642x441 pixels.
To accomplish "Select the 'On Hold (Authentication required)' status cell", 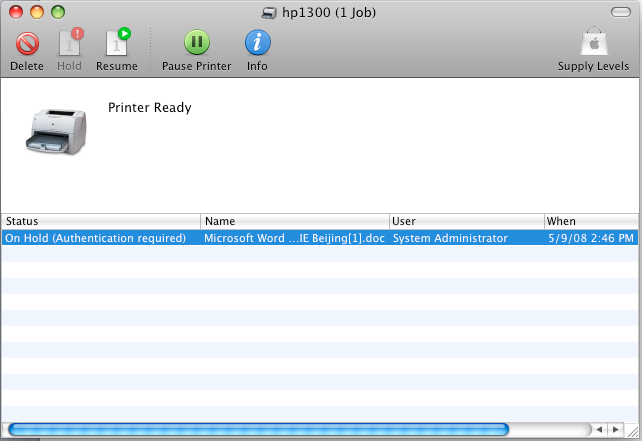I will tap(95, 238).
